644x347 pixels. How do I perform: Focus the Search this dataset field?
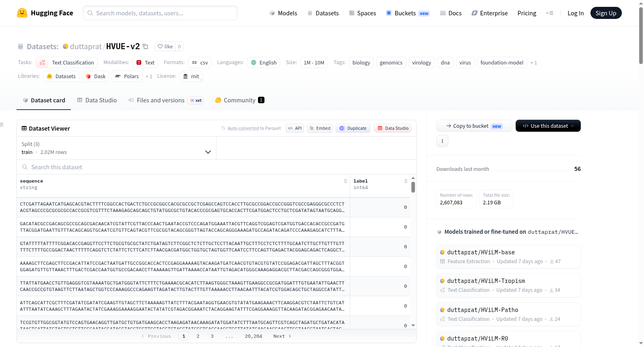tap(217, 167)
